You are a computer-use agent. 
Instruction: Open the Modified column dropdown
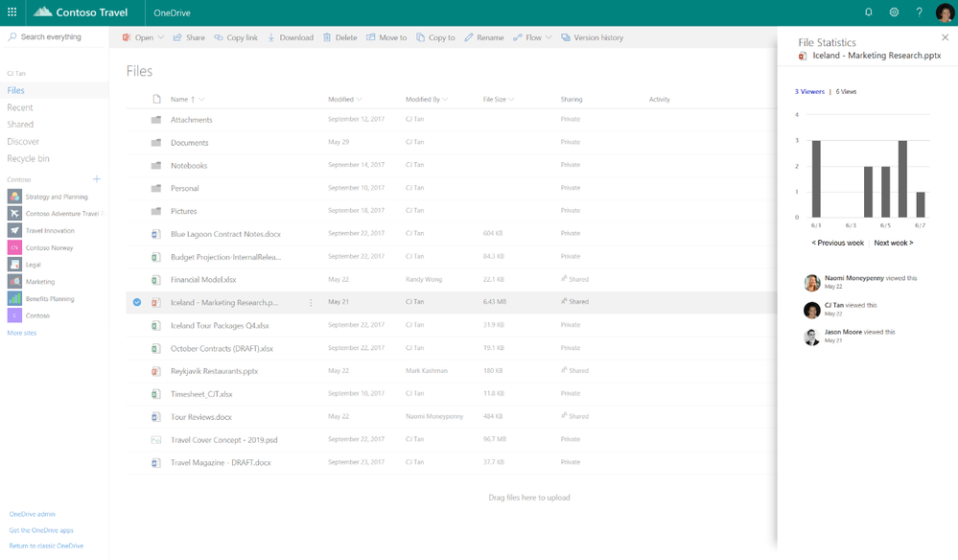(360, 99)
